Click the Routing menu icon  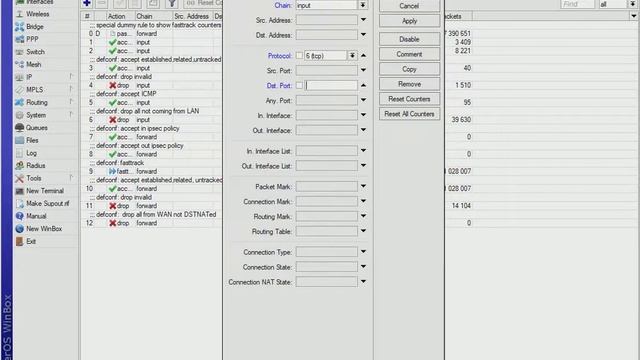tap(19, 102)
